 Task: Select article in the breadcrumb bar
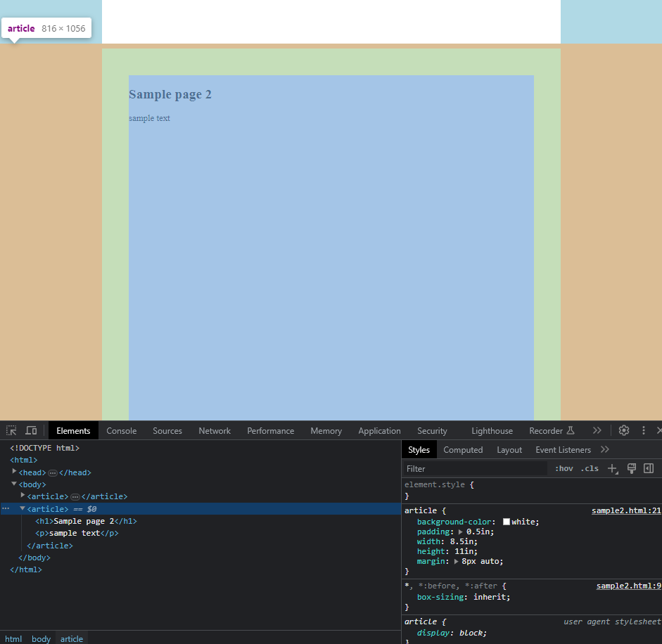(71, 638)
